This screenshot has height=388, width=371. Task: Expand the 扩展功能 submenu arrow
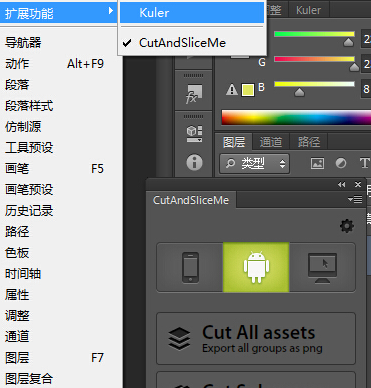tap(111, 11)
